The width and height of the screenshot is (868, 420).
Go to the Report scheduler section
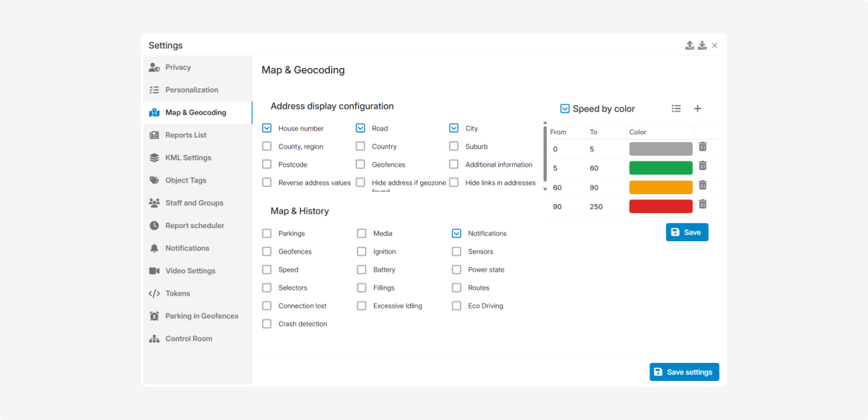[x=195, y=226]
